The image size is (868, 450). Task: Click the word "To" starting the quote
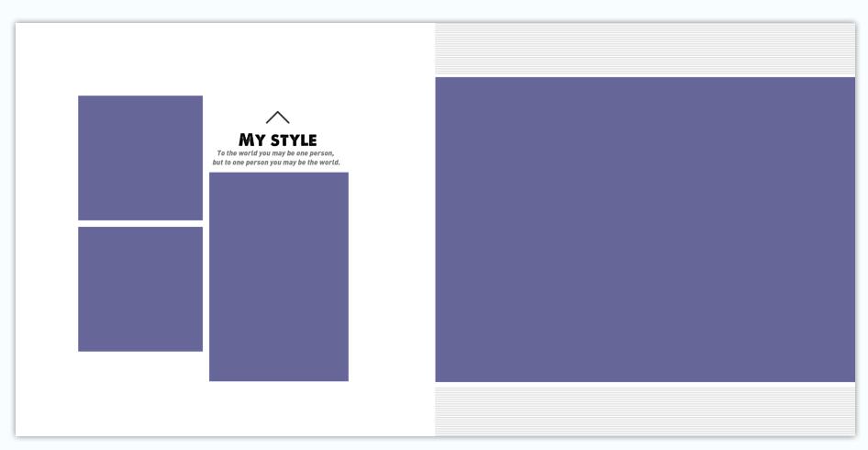coord(221,153)
